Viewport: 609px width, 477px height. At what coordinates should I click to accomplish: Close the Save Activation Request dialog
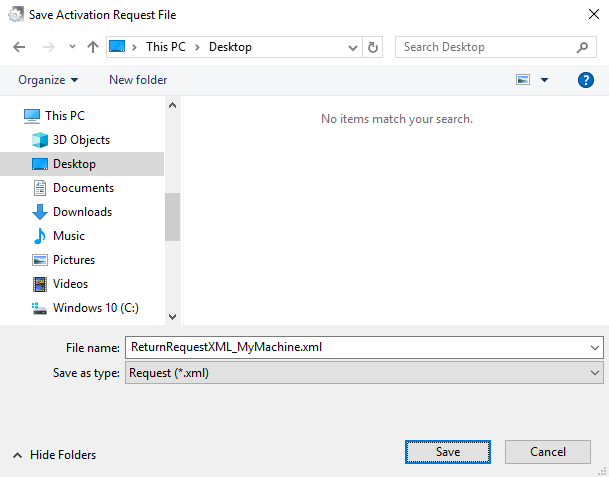pyautogui.click(x=593, y=14)
